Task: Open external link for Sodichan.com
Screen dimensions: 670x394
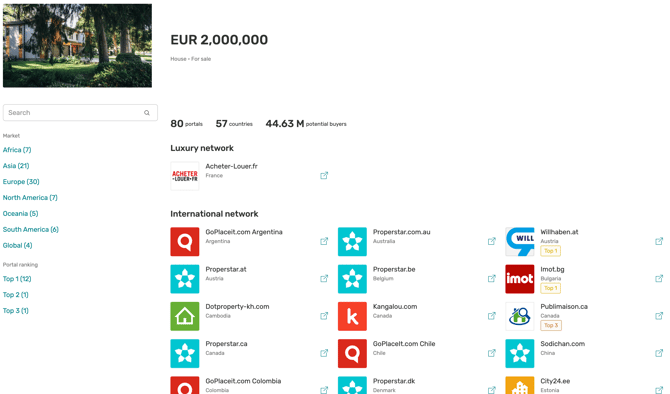Action: point(659,353)
